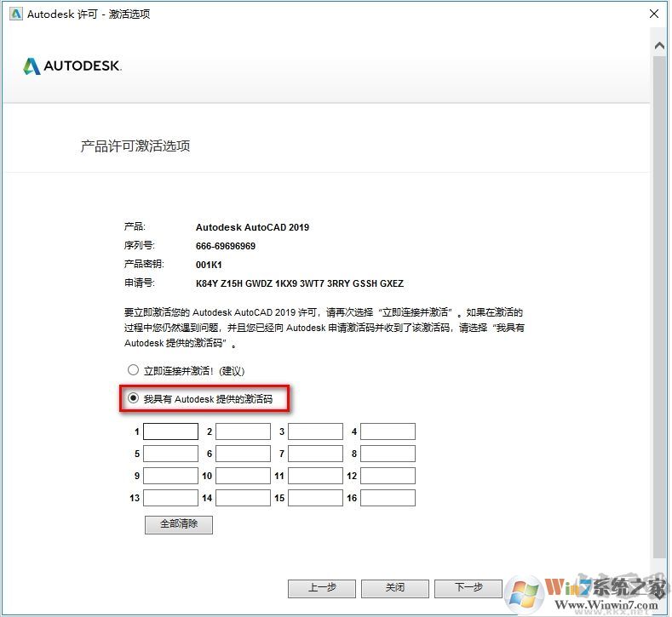Click activation code field 16
This screenshot has height=617, width=672.
(388, 498)
